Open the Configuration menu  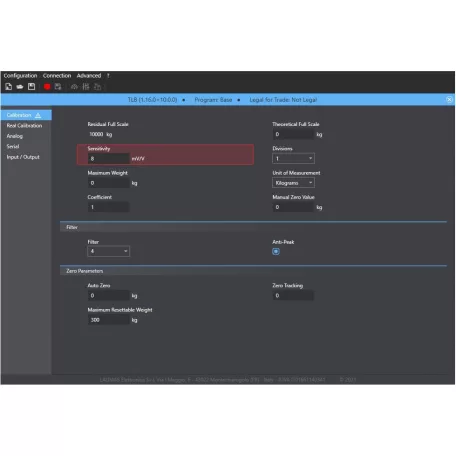pyautogui.click(x=20, y=76)
